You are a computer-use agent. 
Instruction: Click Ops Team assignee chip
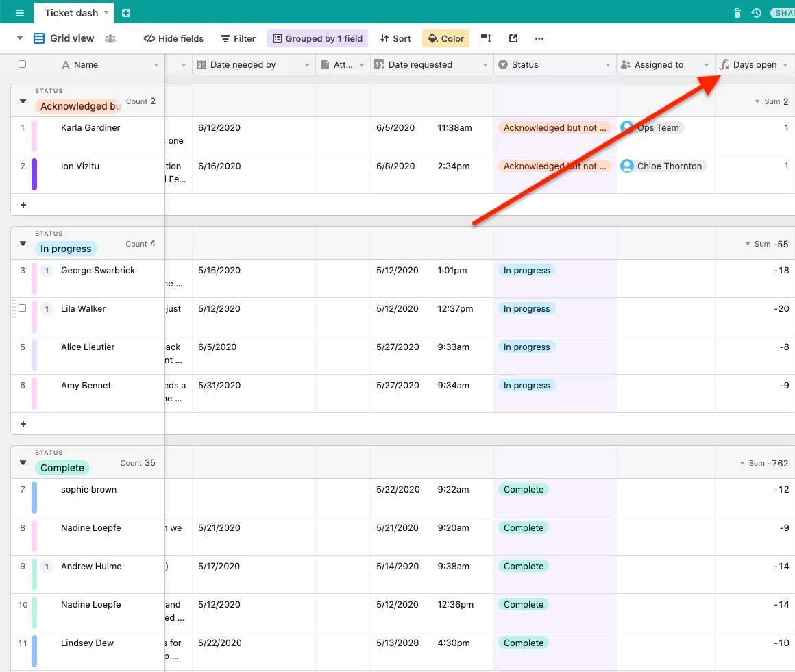652,127
